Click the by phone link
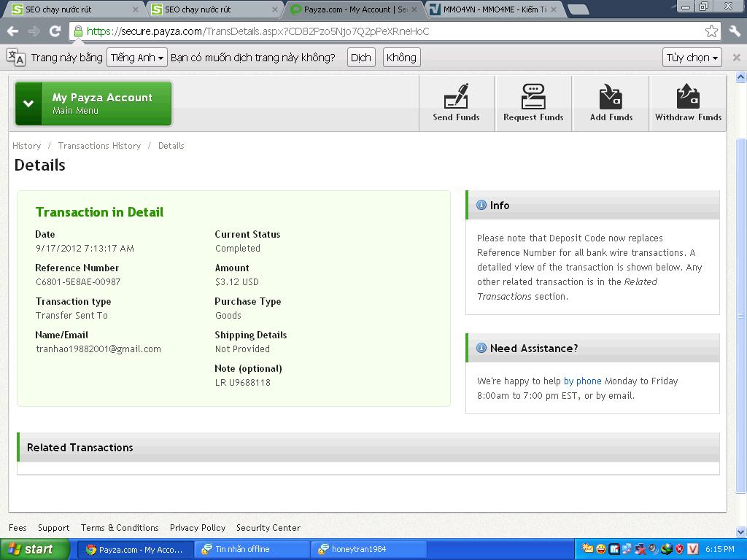This screenshot has height=560, width=747. 583,381
